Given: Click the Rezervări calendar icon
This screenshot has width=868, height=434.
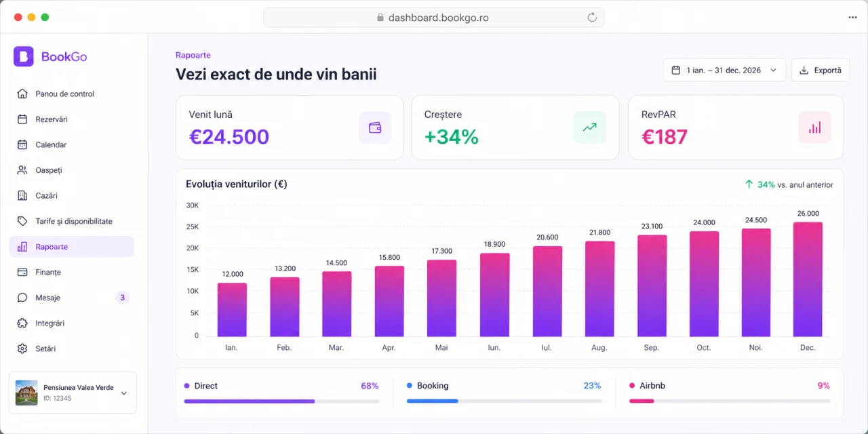Looking at the screenshot, I should click(x=22, y=119).
